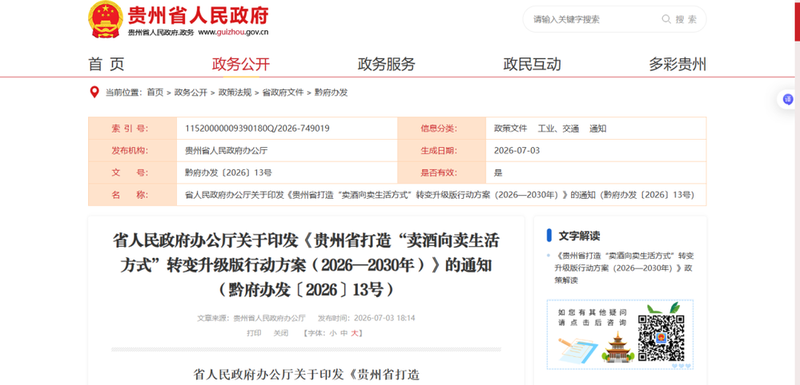Click the red location pin icon
800x385 pixels.
[x=94, y=92]
